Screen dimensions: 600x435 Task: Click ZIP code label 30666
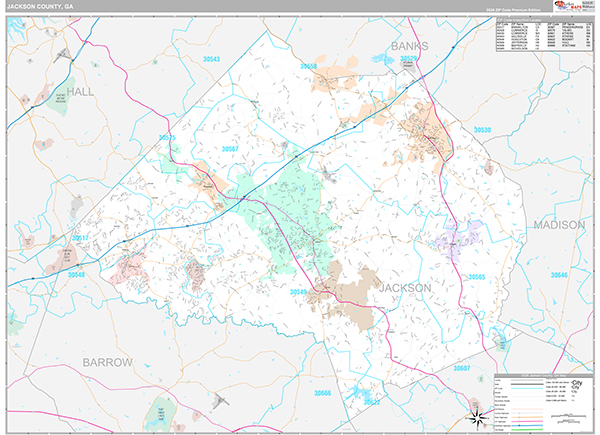pyautogui.click(x=323, y=393)
